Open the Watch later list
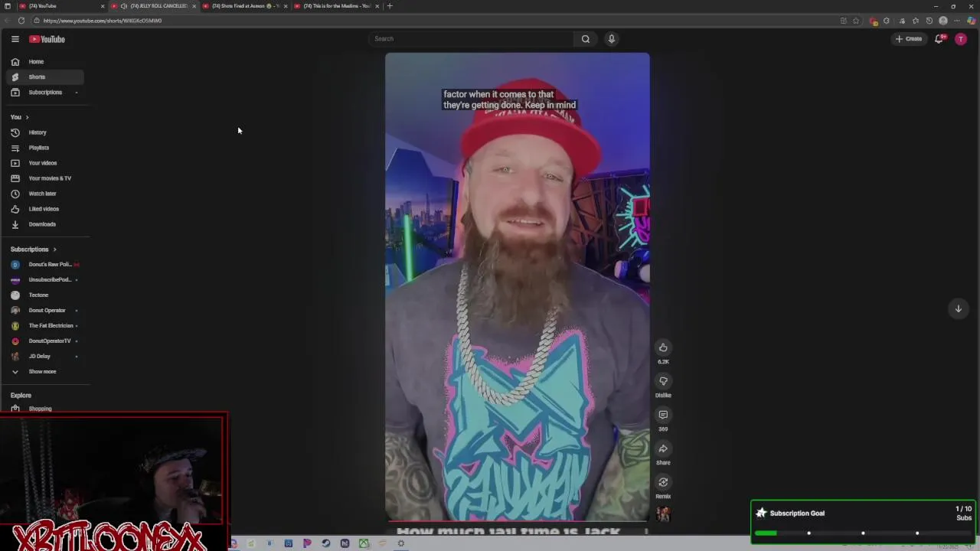The width and height of the screenshot is (980, 551). (45, 194)
